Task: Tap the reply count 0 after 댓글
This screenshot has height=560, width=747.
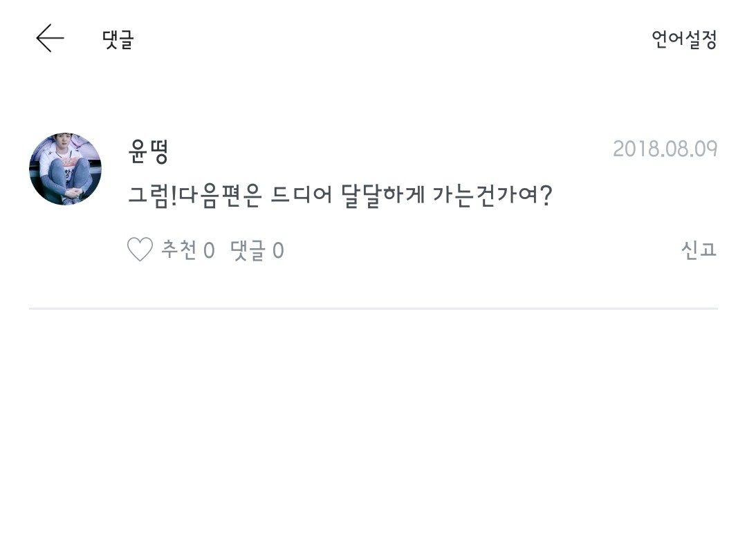Action: pos(278,250)
